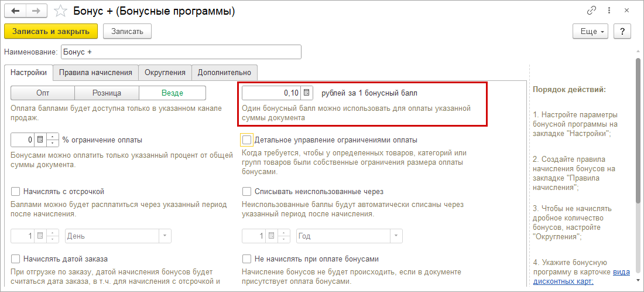Open the Год period dropdown
Viewport: 644px width, 292px height.
396,236
